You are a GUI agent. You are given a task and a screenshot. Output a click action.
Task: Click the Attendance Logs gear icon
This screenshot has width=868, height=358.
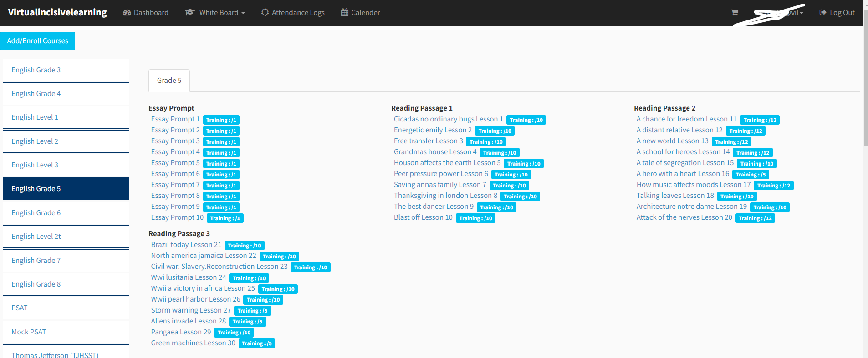265,12
